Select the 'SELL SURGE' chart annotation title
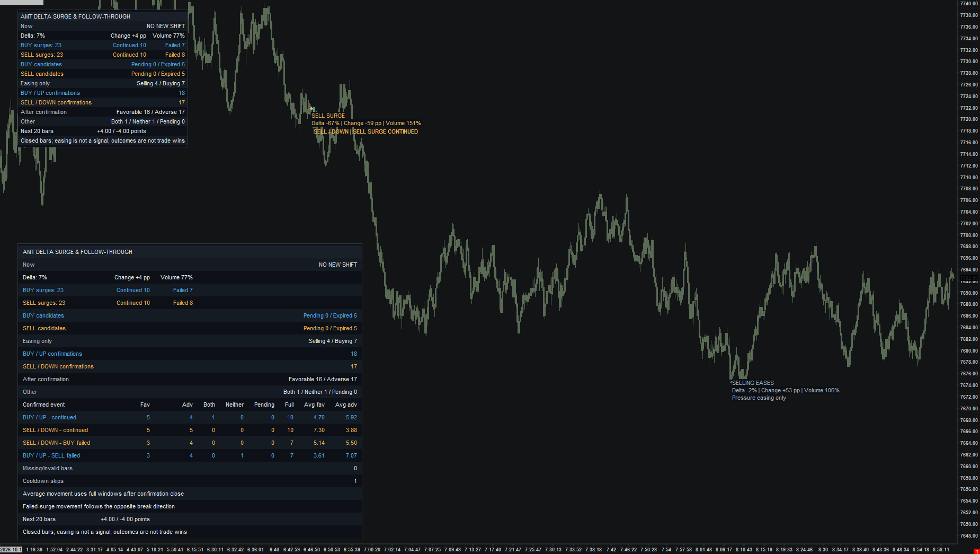 point(328,116)
